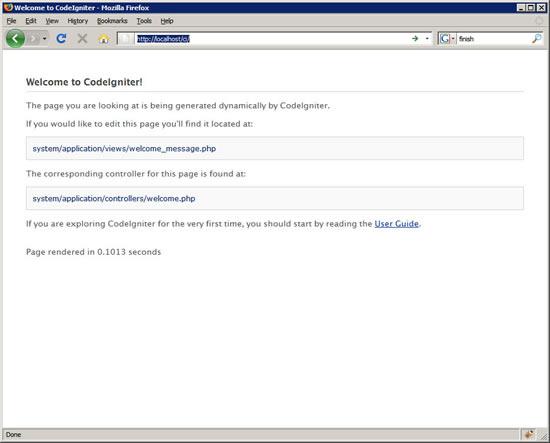This screenshot has width=550, height=443.
Task: Open the Help menu
Action: click(x=167, y=21)
